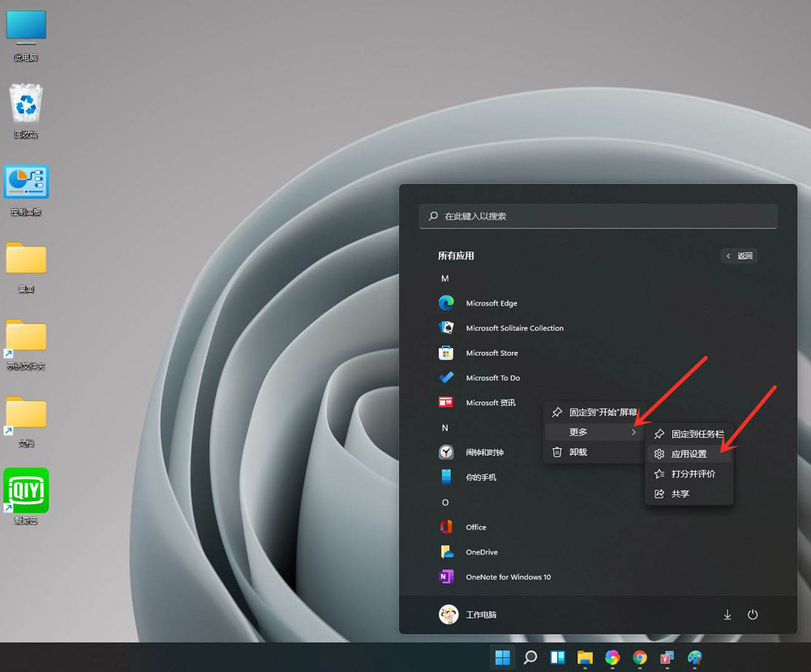Screen dimensions: 811x672
Task: Click the Microsoft Solitaire Collection icon
Action: (x=446, y=327)
